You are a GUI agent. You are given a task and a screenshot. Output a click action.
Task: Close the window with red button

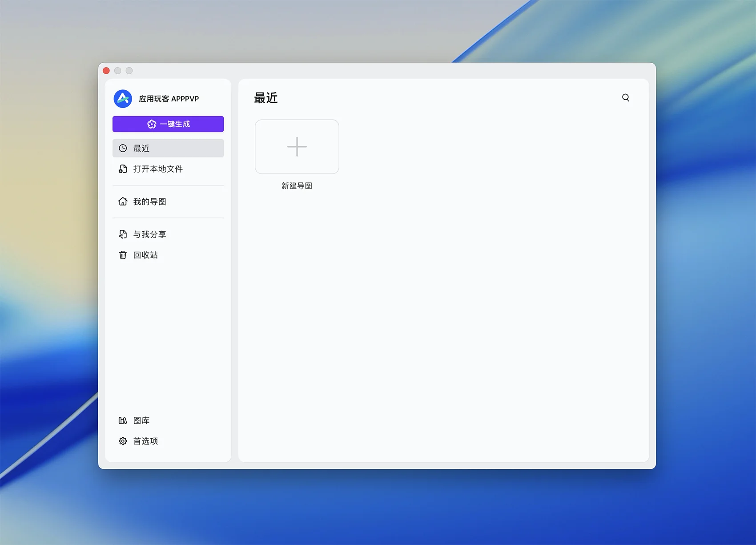[106, 71]
